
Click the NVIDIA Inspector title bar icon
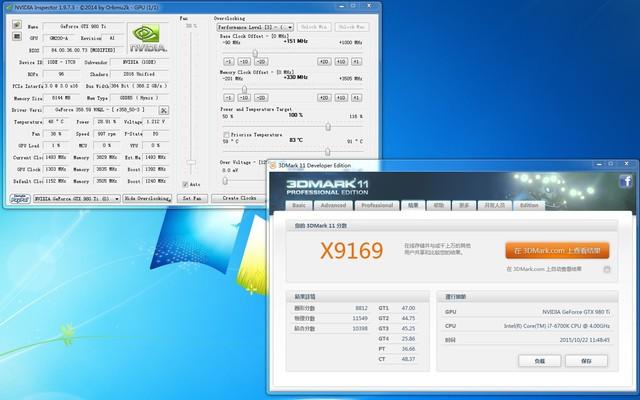9,8
